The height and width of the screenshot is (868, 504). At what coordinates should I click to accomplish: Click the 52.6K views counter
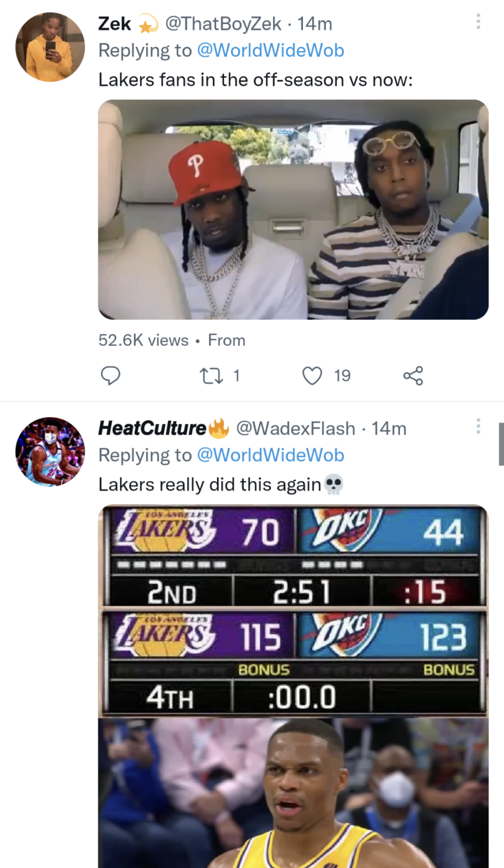coord(142,339)
